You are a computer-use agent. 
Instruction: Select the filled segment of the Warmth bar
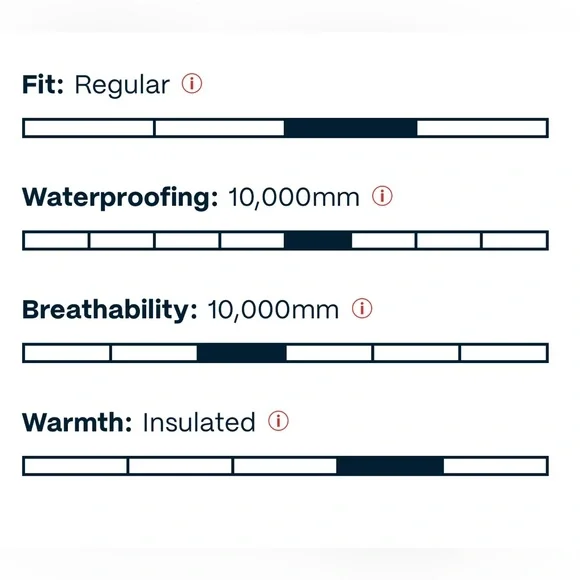(x=390, y=466)
